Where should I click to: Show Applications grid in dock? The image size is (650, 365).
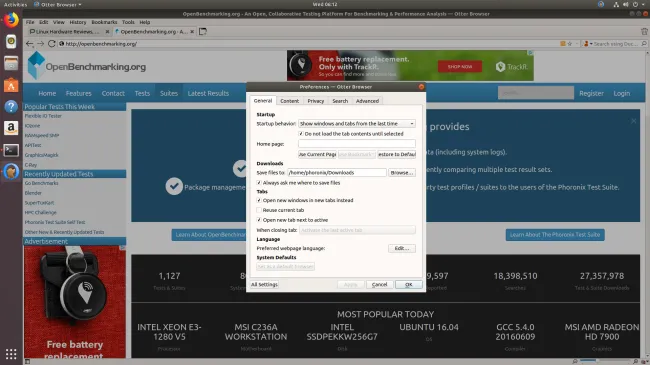click(x=11, y=354)
